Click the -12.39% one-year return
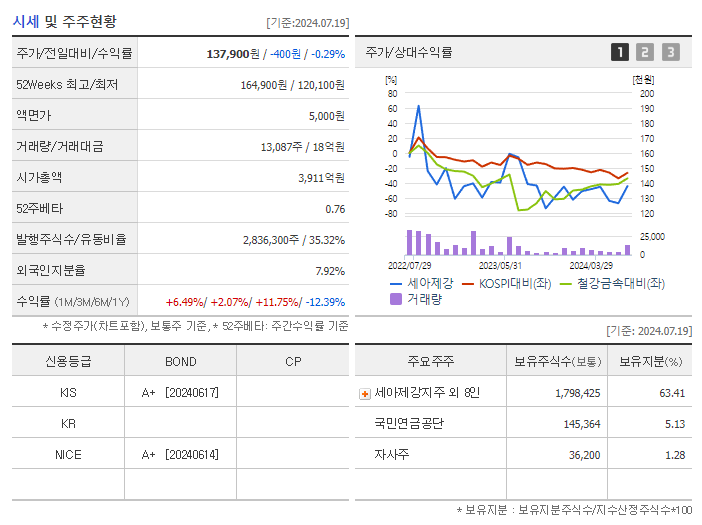 pos(325,302)
